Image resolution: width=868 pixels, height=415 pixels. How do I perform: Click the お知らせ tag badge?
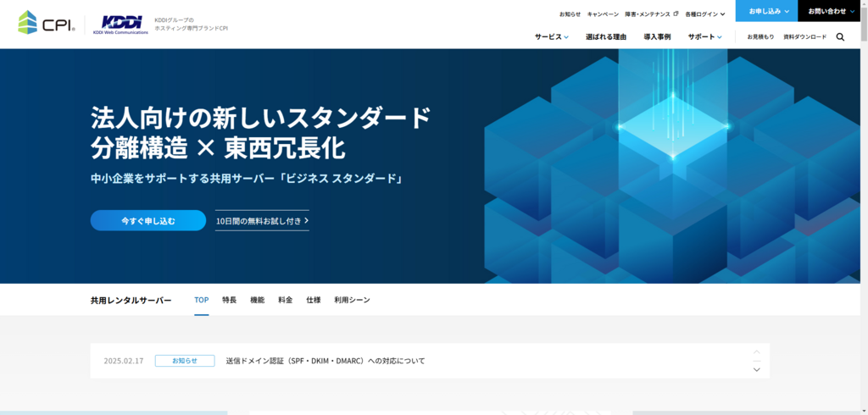tap(184, 361)
